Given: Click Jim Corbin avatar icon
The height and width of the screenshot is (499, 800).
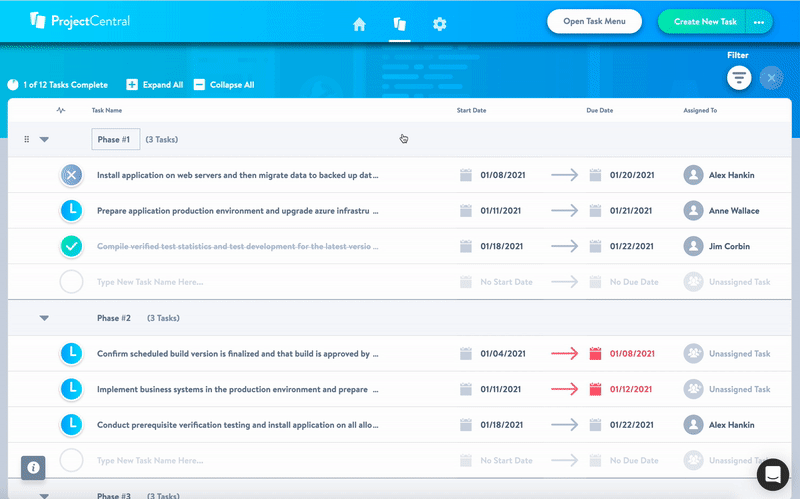Looking at the screenshot, I should [x=693, y=246].
